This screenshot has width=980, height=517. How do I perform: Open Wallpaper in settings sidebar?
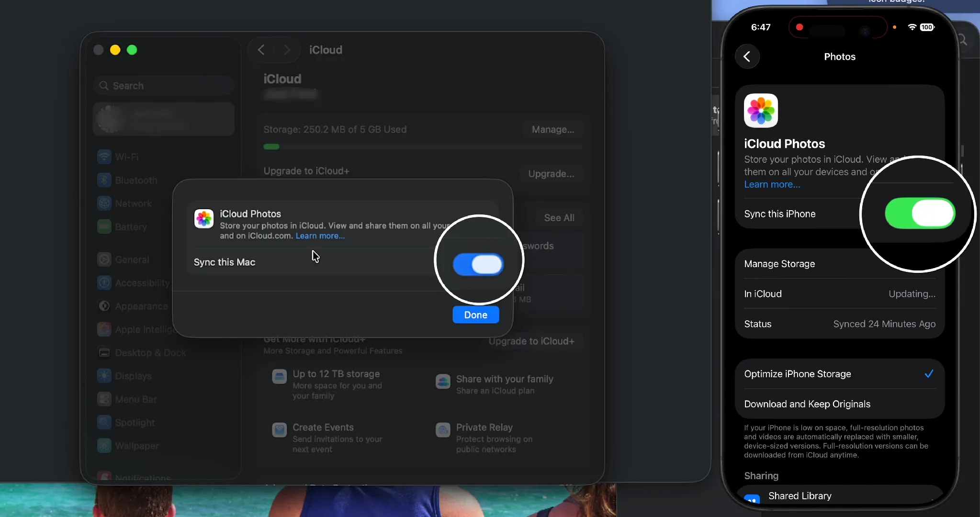pos(128,446)
